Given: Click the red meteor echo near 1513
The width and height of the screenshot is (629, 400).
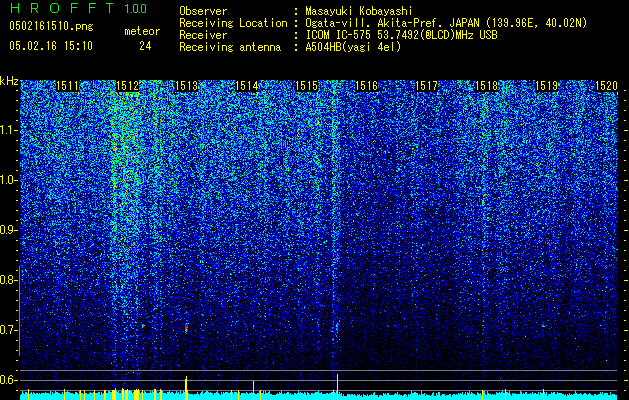Looking at the screenshot, I should point(186,329).
